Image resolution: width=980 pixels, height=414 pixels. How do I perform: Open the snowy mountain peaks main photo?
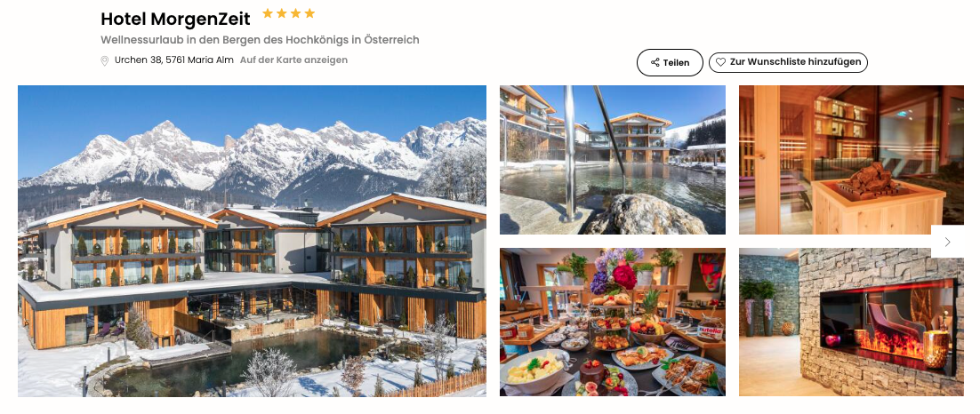(252, 156)
